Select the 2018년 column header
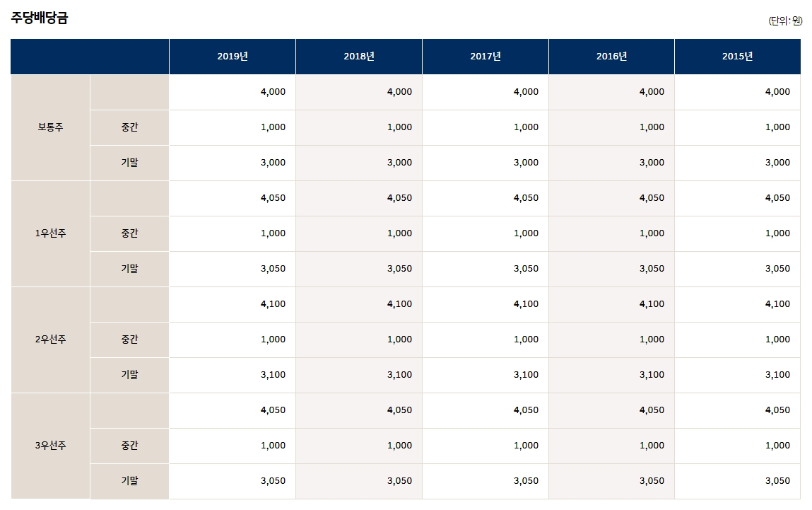Screen dimensions: 812x510 (359, 57)
